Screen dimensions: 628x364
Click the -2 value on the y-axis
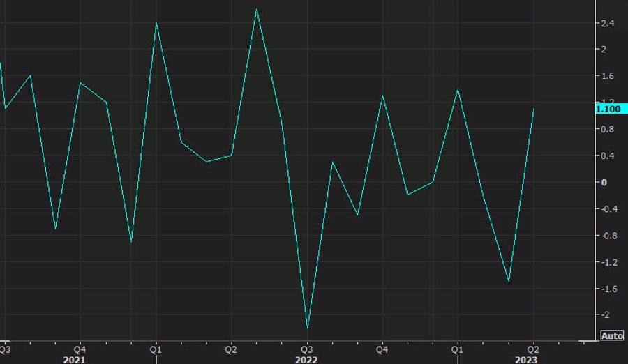[x=606, y=315]
